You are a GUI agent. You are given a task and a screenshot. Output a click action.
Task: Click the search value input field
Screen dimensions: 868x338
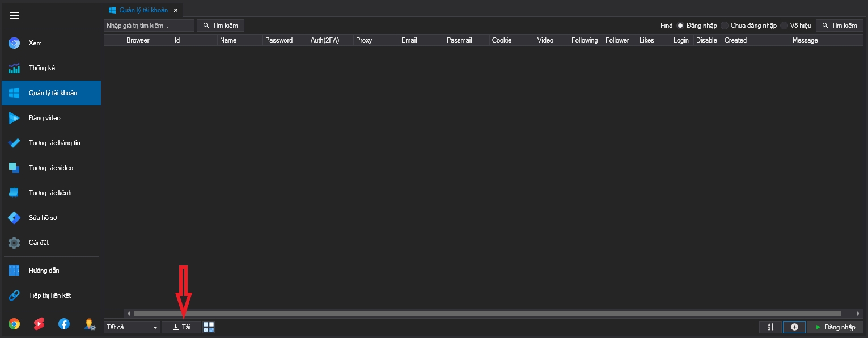click(x=149, y=26)
